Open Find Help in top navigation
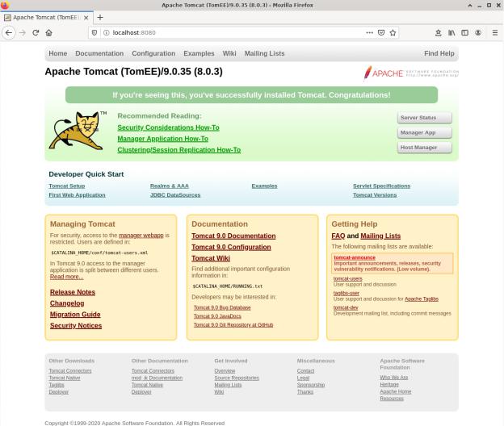This screenshot has height=426, width=504. (x=439, y=53)
